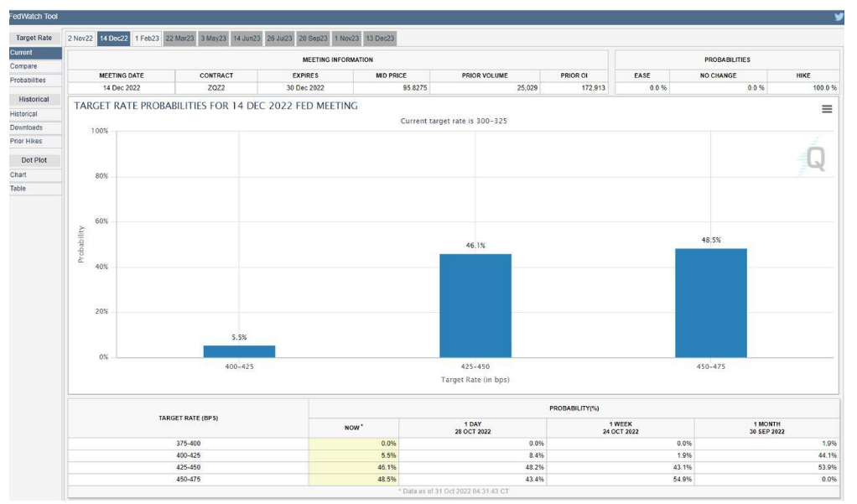Open Probabilities in the sidebar
857x504 pixels.
[x=35, y=81]
